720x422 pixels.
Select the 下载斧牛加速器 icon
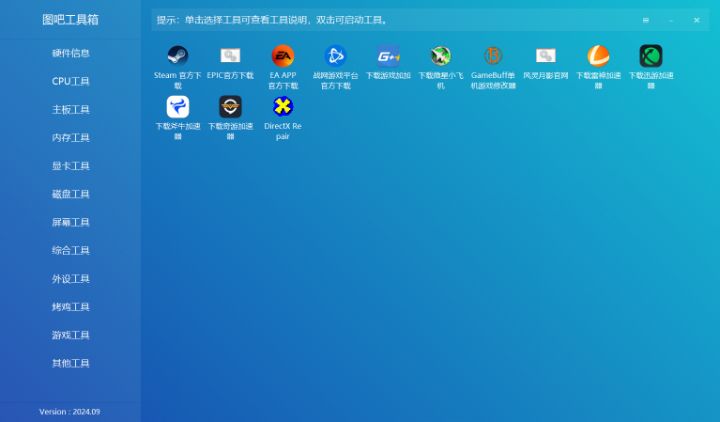click(x=178, y=107)
